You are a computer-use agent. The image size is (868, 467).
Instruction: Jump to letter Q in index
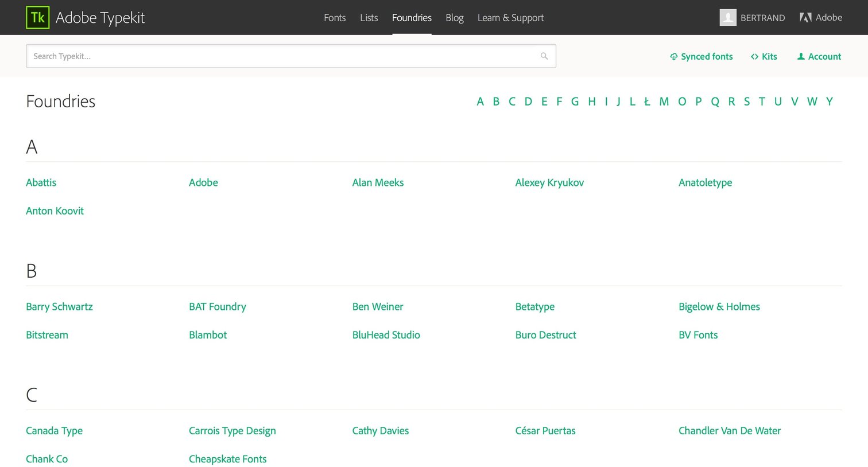[x=715, y=102]
